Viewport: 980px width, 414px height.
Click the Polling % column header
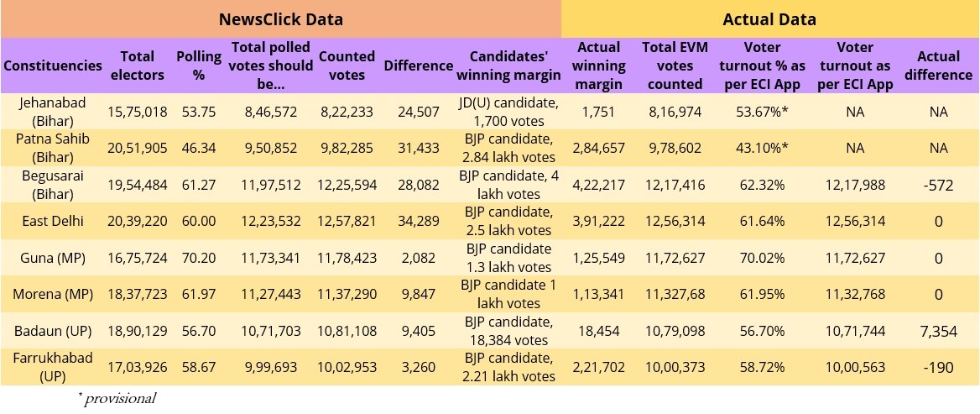tap(199, 66)
